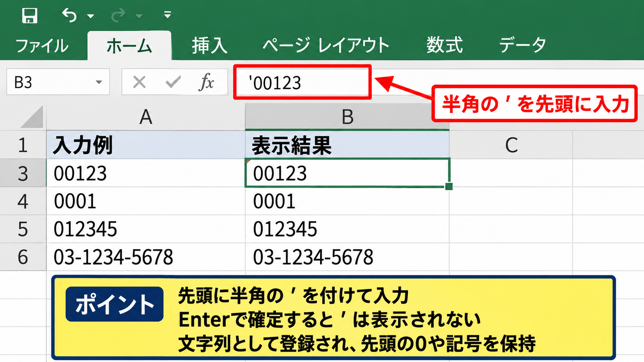Click cell B6 containing 03-1234-5678
Screen dimensions: 644x362
pos(347,257)
